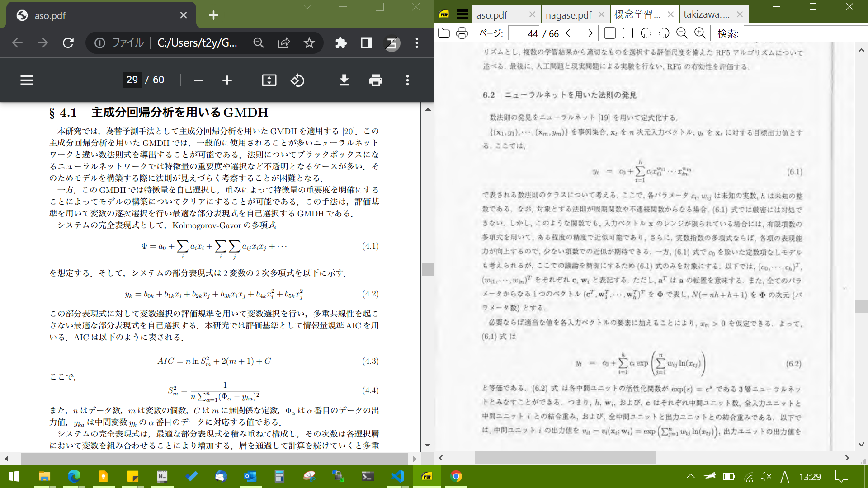
Task: Switch to the nagase.pdf tab
Action: [x=568, y=15]
